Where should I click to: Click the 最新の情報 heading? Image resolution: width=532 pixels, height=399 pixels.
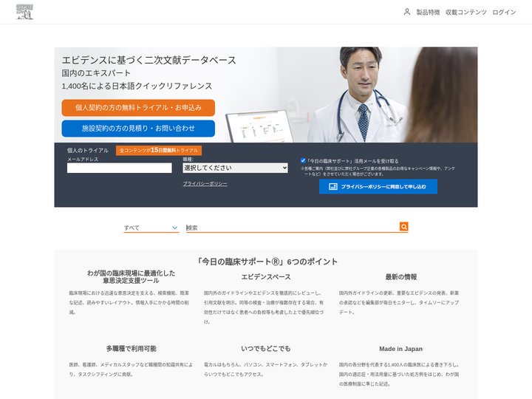tap(400, 277)
